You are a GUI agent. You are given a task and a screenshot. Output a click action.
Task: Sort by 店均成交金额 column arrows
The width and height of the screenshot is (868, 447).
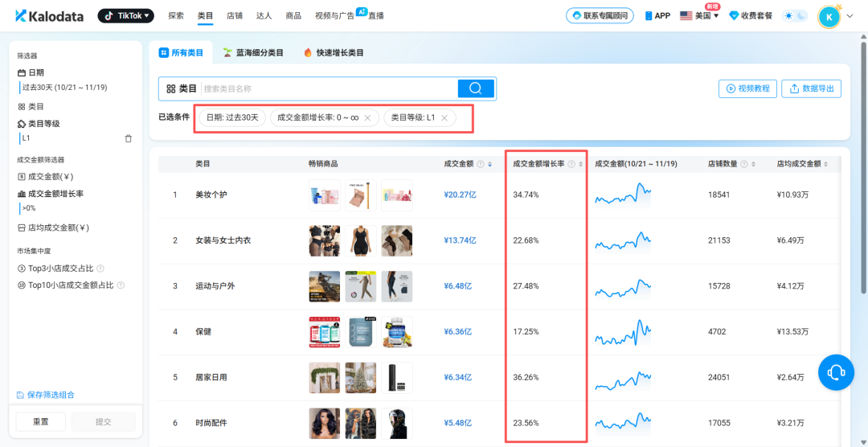(826, 164)
